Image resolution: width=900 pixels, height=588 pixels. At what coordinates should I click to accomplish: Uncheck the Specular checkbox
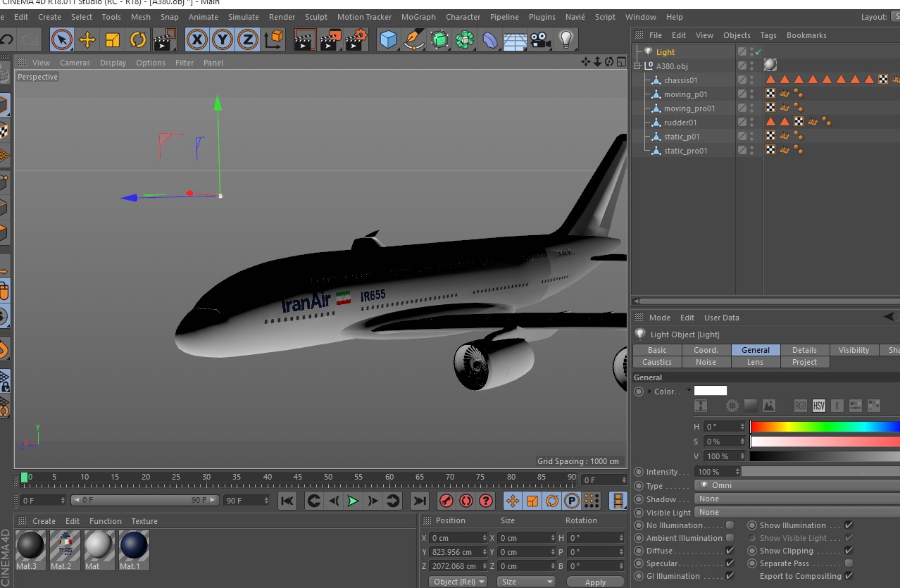[x=730, y=563]
